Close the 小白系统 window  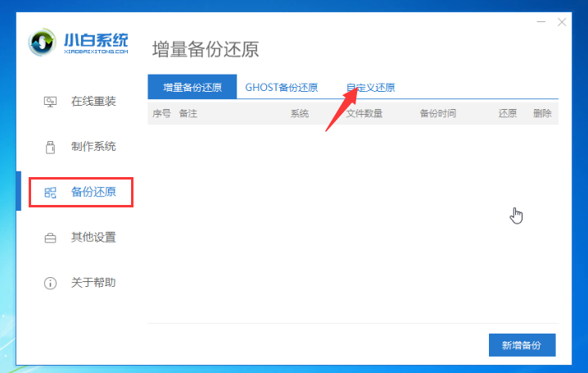pyautogui.click(x=562, y=22)
